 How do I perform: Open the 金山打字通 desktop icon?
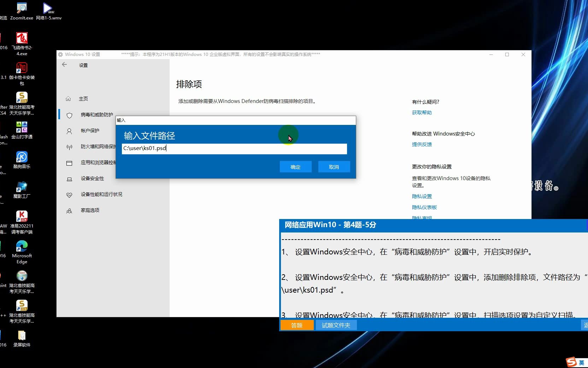22,130
